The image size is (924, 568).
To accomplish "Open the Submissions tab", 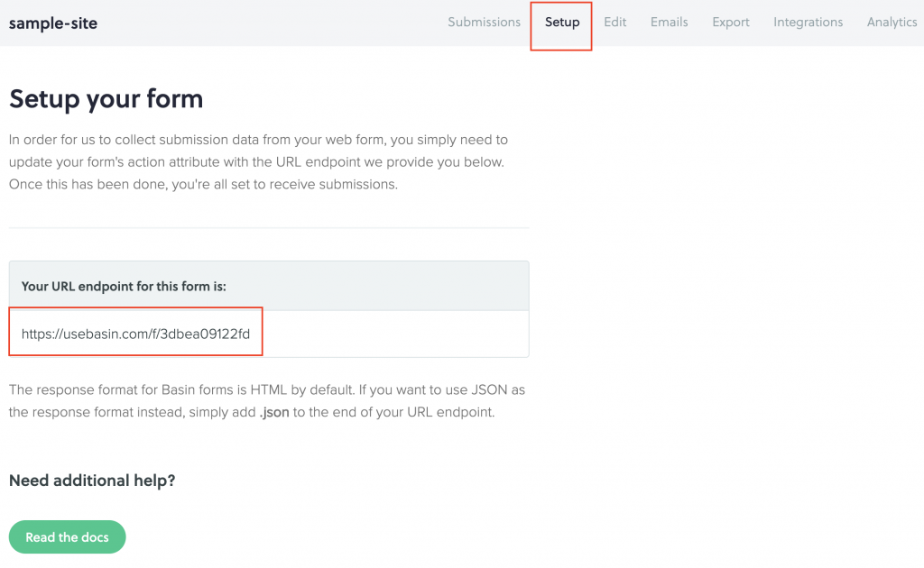I will click(x=484, y=23).
